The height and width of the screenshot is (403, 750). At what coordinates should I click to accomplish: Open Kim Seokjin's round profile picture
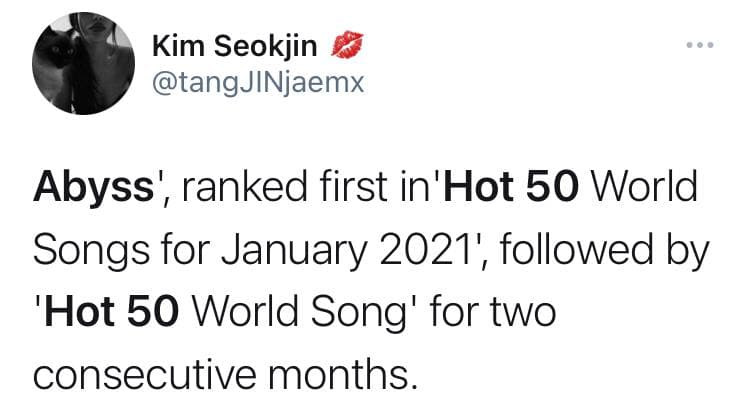pyautogui.click(x=84, y=63)
